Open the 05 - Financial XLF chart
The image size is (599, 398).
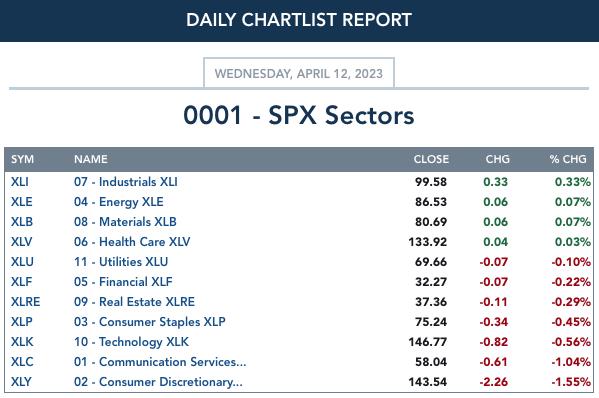[123, 282]
